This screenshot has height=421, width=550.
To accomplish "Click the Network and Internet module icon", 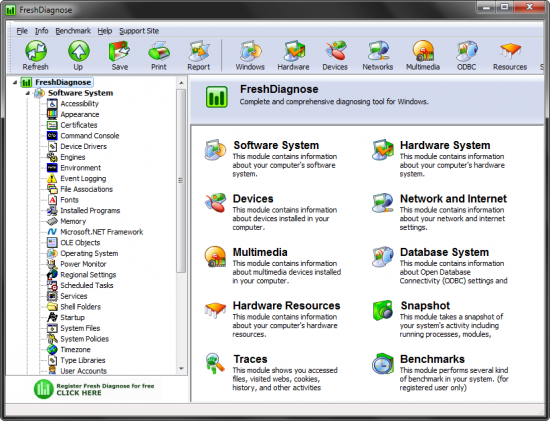I will point(382,203).
